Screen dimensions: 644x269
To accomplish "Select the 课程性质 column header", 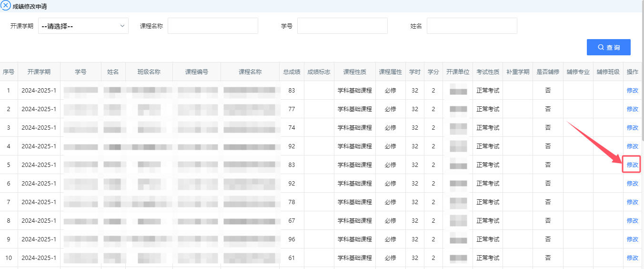I will [354, 72].
